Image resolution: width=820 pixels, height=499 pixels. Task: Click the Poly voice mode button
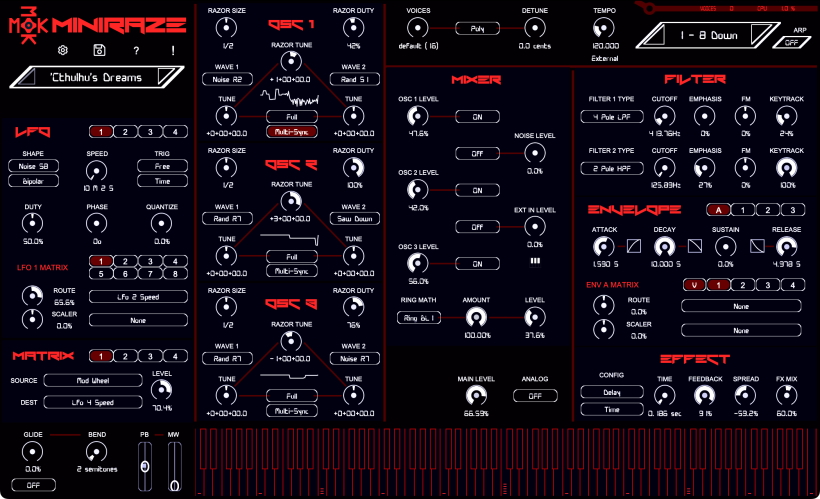(x=477, y=29)
